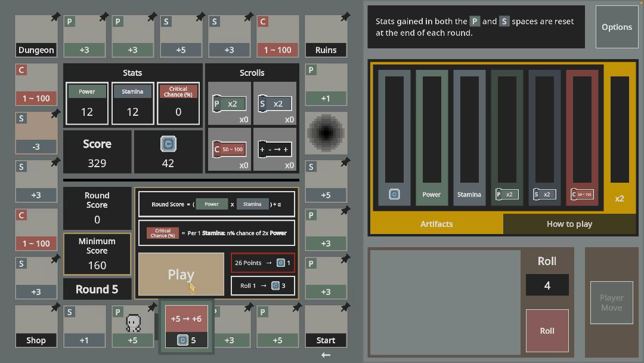Open the Artifacts tab

[x=436, y=224]
